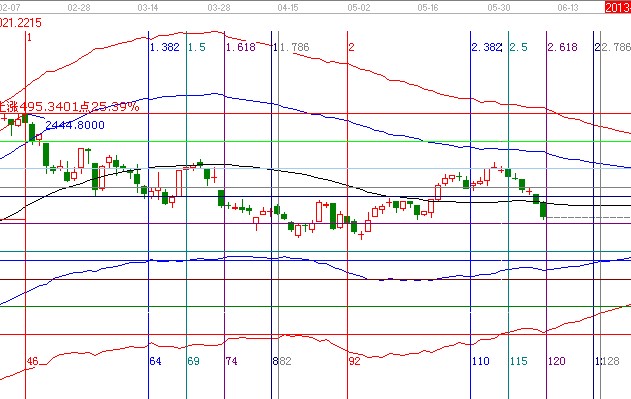Click the 1.618 Fibonacci label
The height and width of the screenshot is (399, 631).
click(x=241, y=47)
